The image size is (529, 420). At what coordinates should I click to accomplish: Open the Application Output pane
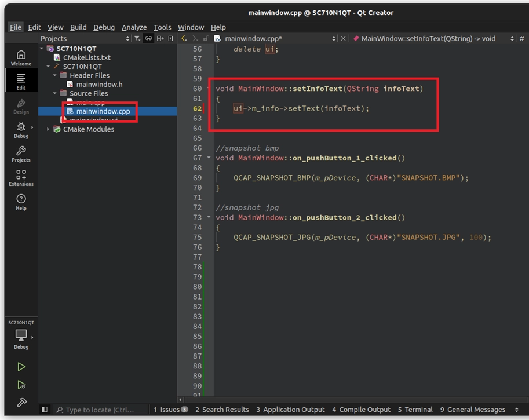click(290, 410)
